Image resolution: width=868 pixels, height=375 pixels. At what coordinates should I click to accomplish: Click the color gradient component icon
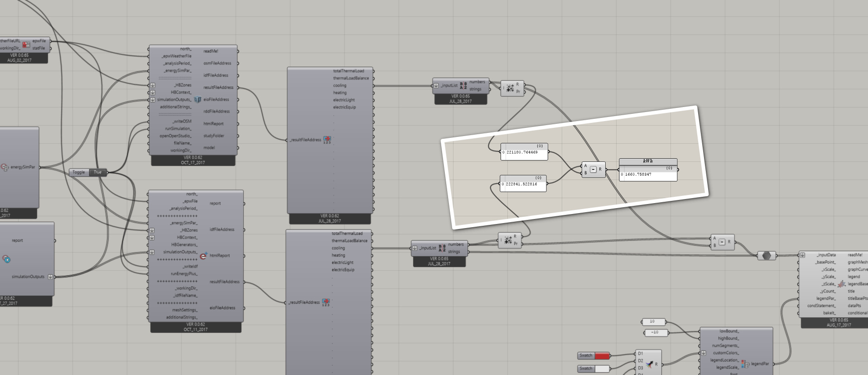650,364
